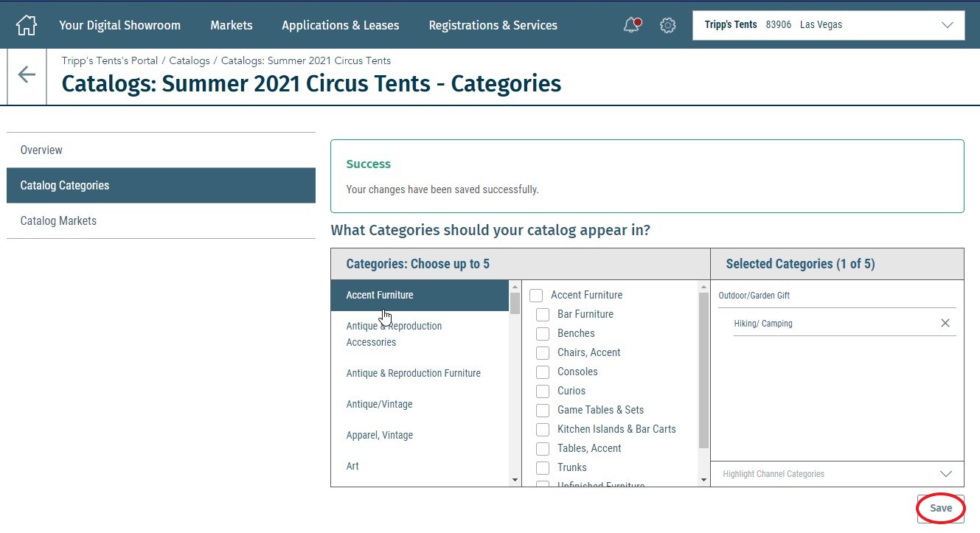Toggle the top-level Accent Furniture checkbox
The width and height of the screenshot is (980, 533).
[x=536, y=296]
